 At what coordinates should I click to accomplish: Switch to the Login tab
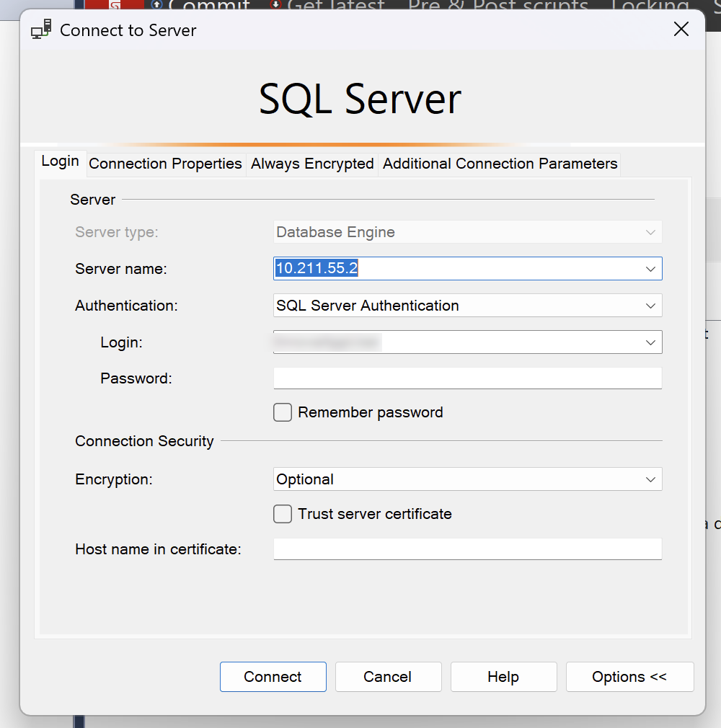(61, 162)
